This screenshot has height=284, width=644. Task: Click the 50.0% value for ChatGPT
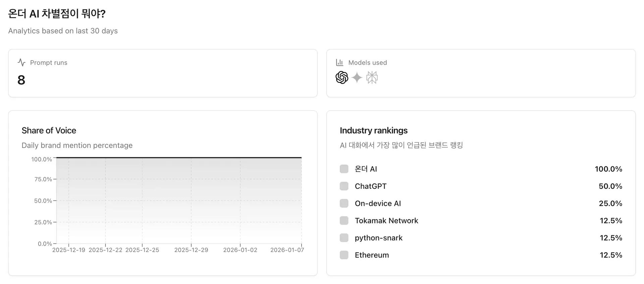pos(610,186)
